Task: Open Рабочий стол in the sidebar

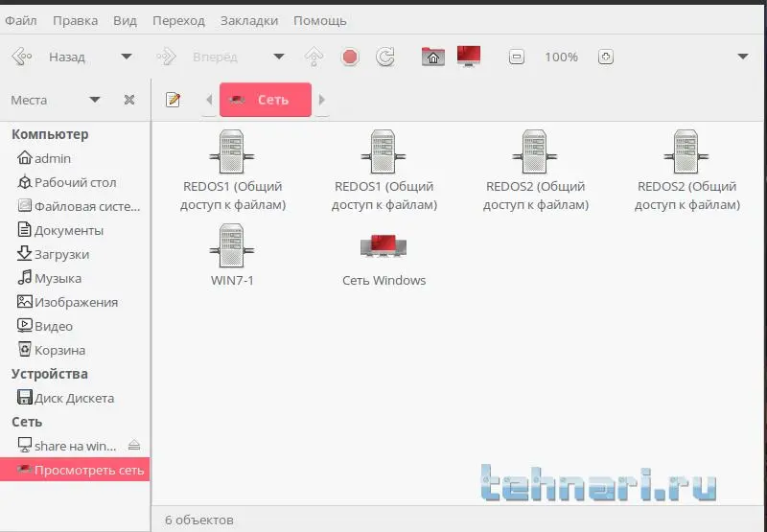Action: click(75, 182)
